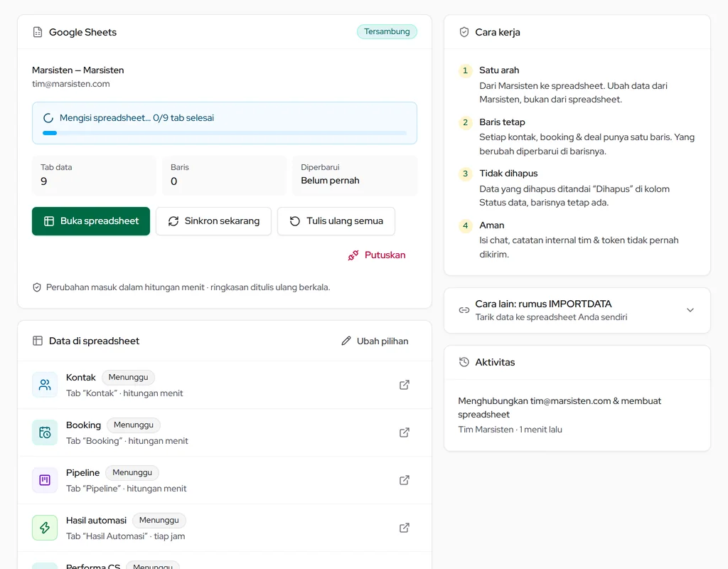Screen dimensions: 728x569
Task: Open Kontak tab via external link icon
Action: tap(405, 385)
